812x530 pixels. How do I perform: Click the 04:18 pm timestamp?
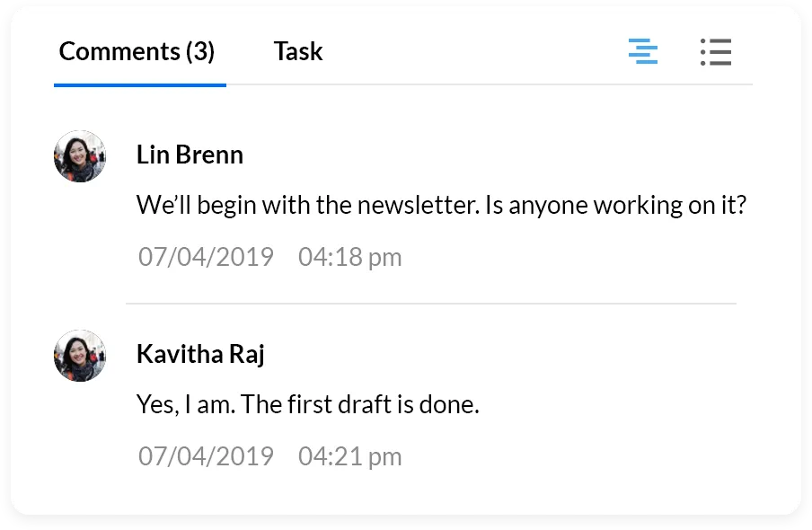[x=349, y=258]
